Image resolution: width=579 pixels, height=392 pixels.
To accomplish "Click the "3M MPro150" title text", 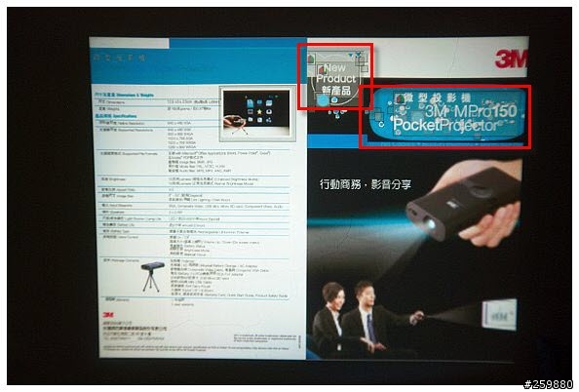I will tap(471, 111).
